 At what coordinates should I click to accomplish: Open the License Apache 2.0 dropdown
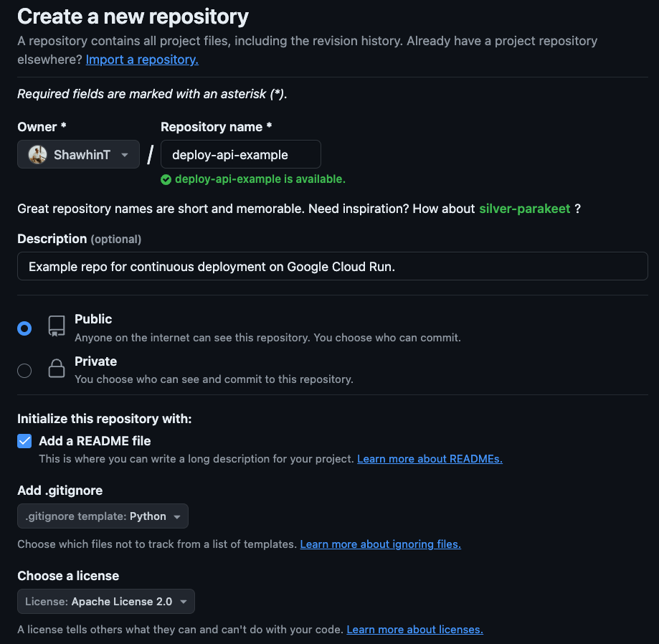coord(105,602)
